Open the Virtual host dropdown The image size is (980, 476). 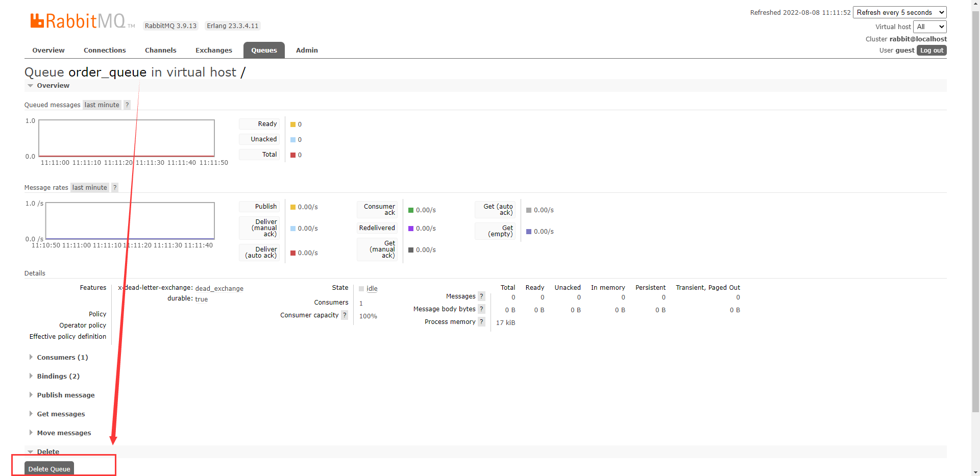[930, 27]
